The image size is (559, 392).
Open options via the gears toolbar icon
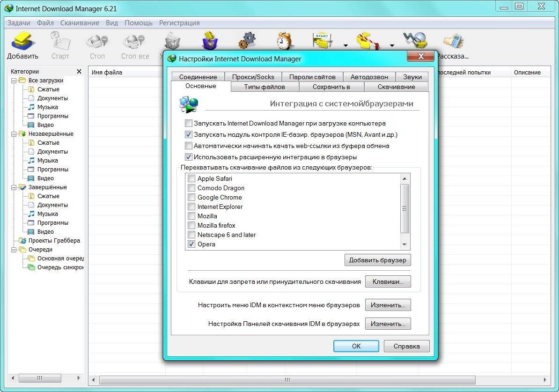[x=247, y=41]
